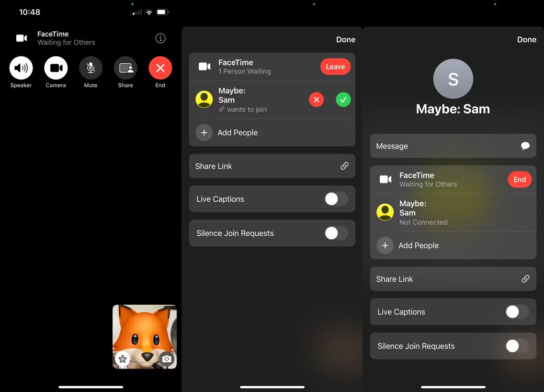The width and height of the screenshot is (544, 392).
Task: Toggle the Speaker button
Action: pyautogui.click(x=21, y=68)
